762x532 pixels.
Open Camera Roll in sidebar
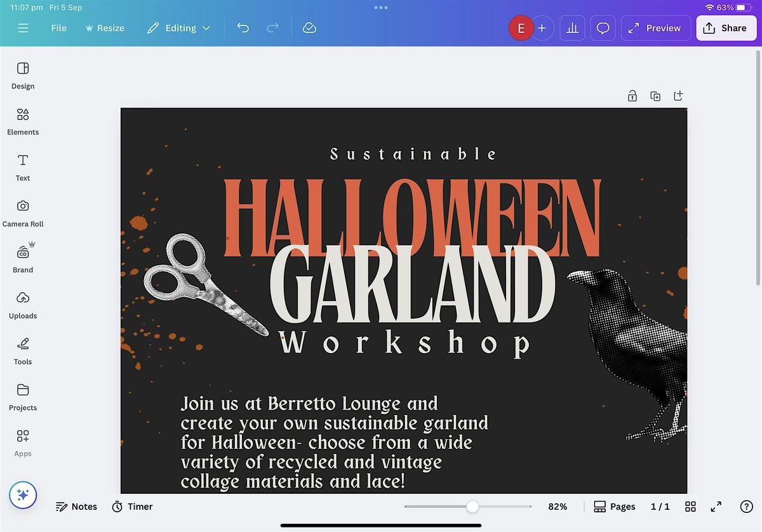click(x=23, y=213)
